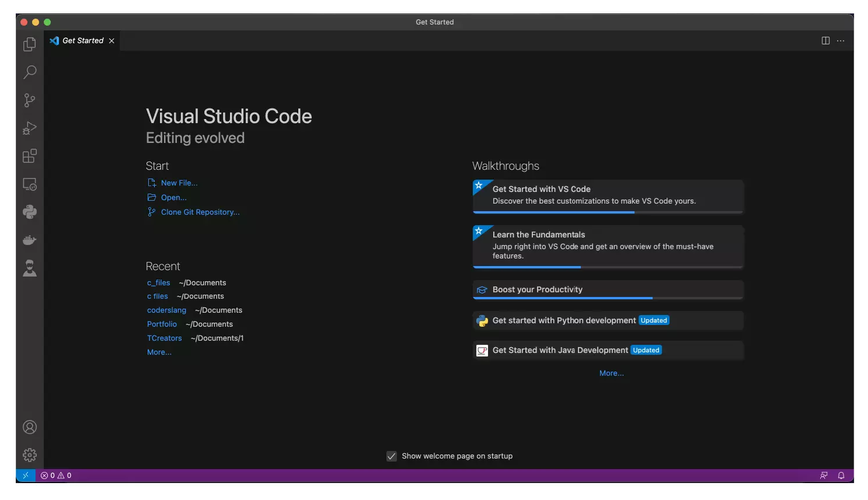The image size is (868, 500).
Task: Open the Source Control view icon
Action: (30, 100)
